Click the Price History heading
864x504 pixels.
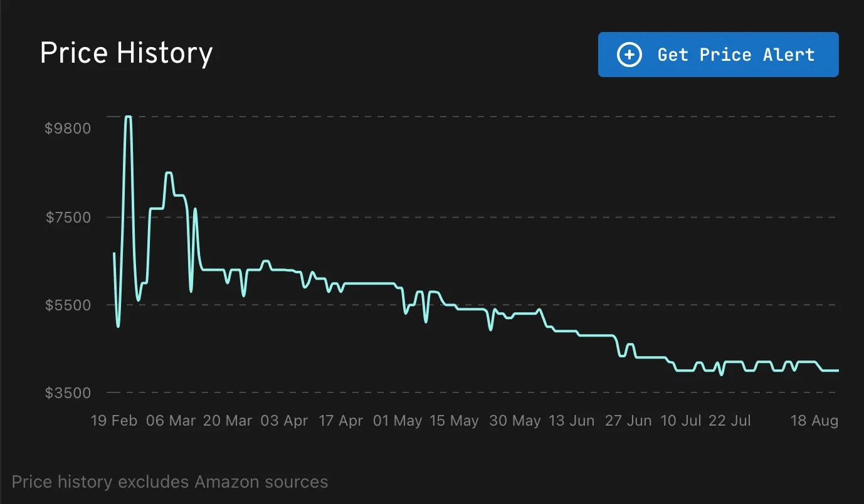pyautogui.click(x=126, y=53)
